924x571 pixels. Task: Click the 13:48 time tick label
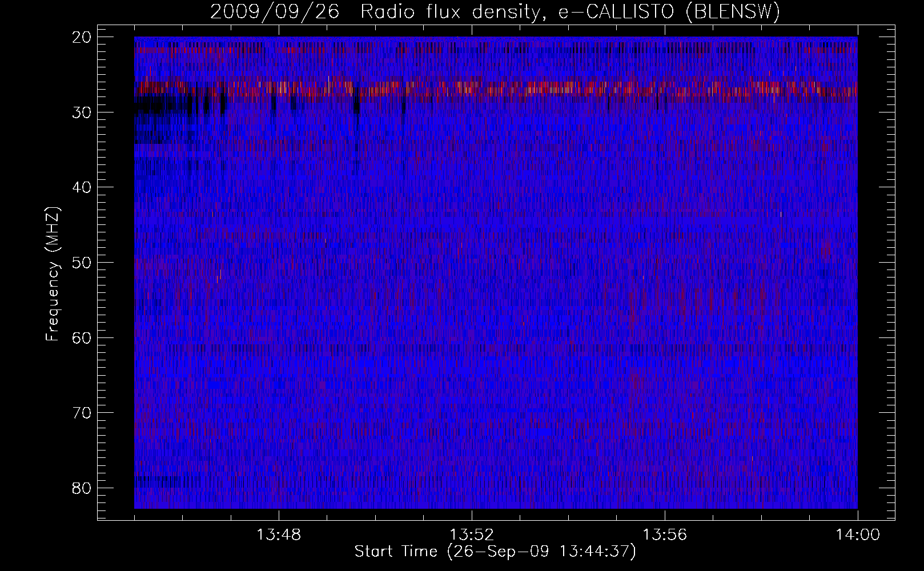coord(279,535)
